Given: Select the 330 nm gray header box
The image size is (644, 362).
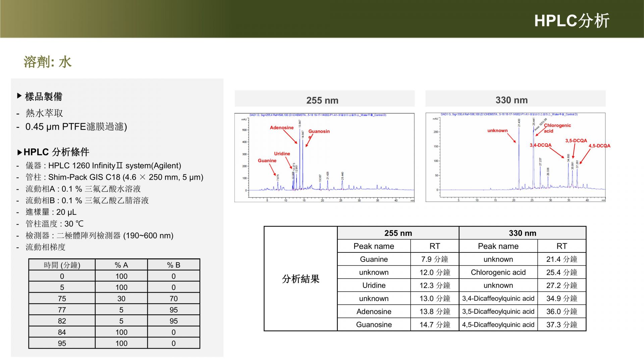Looking at the screenshot, I should (515, 100).
